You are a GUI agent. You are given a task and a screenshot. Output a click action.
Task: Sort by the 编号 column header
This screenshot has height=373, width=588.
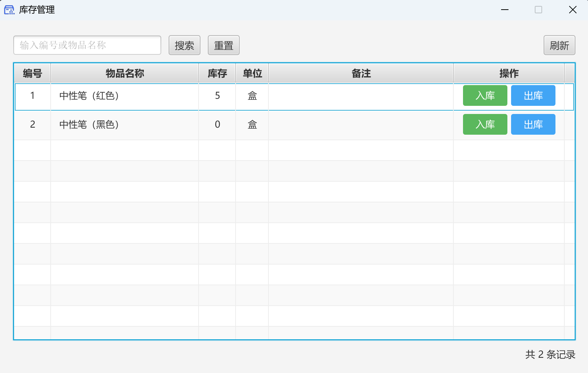coord(32,73)
